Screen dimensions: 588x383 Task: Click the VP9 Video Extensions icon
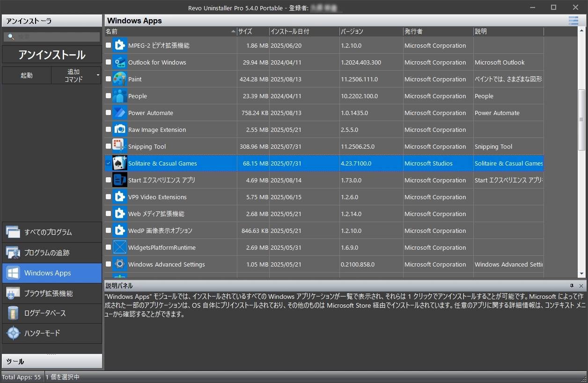(x=120, y=197)
